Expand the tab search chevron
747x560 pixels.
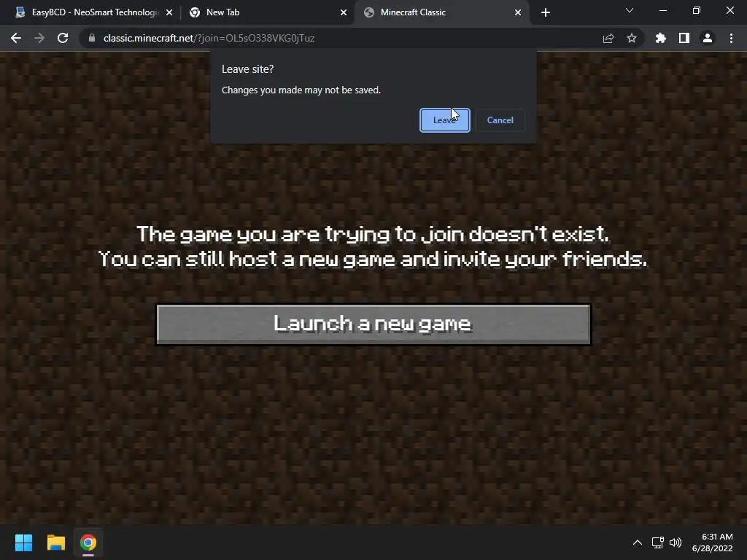coord(630,10)
